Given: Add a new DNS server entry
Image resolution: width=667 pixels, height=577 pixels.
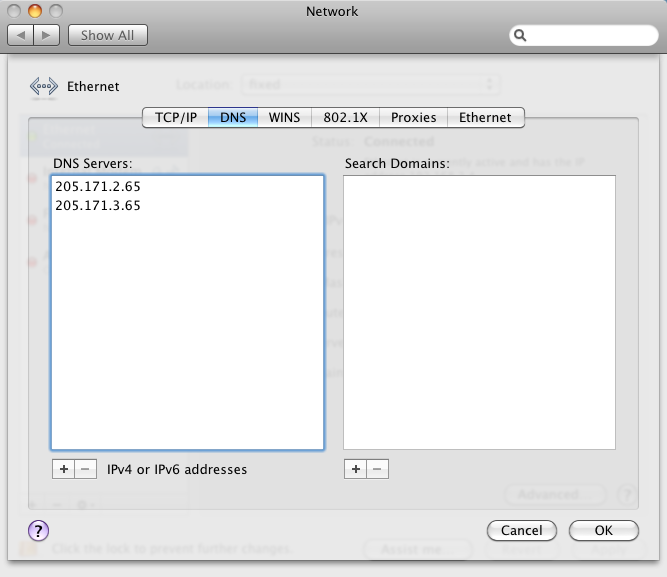Looking at the screenshot, I should pyautogui.click(x=63, y=469).
